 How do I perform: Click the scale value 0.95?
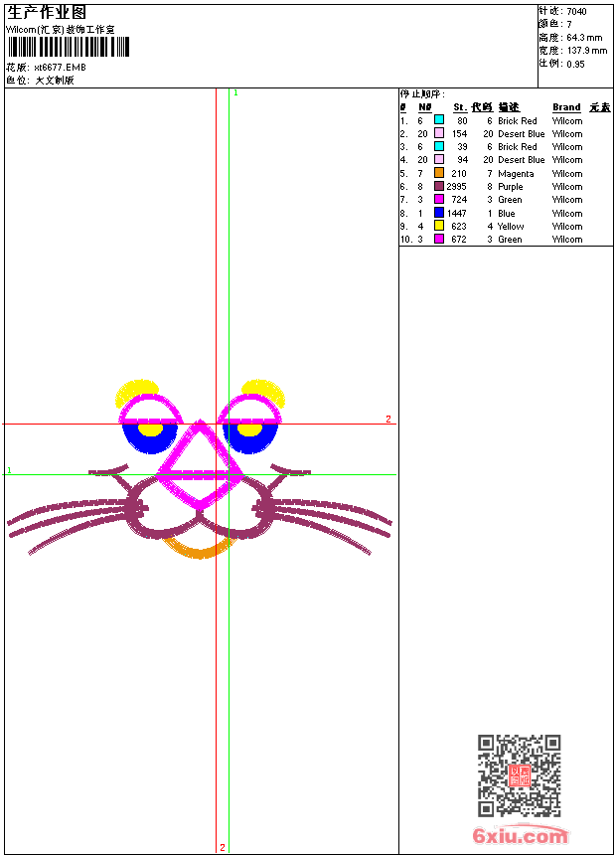575,65
